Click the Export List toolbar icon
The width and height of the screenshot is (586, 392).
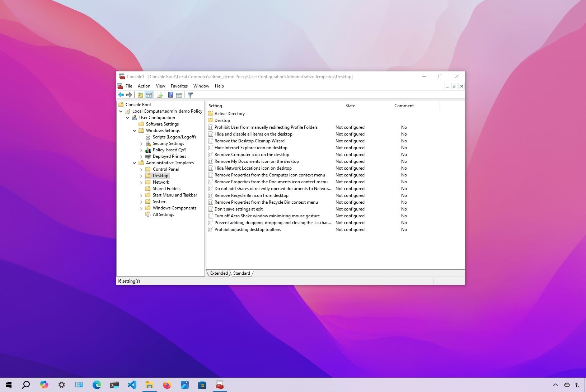[x=160, y=95]
